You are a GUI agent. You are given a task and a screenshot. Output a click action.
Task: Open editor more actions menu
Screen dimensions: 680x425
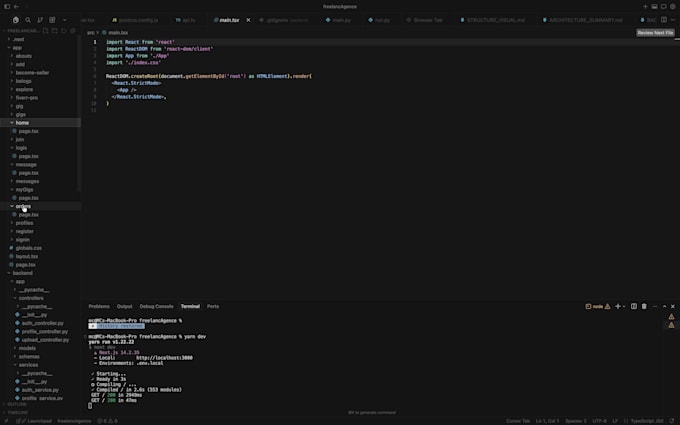coord(673,20)
